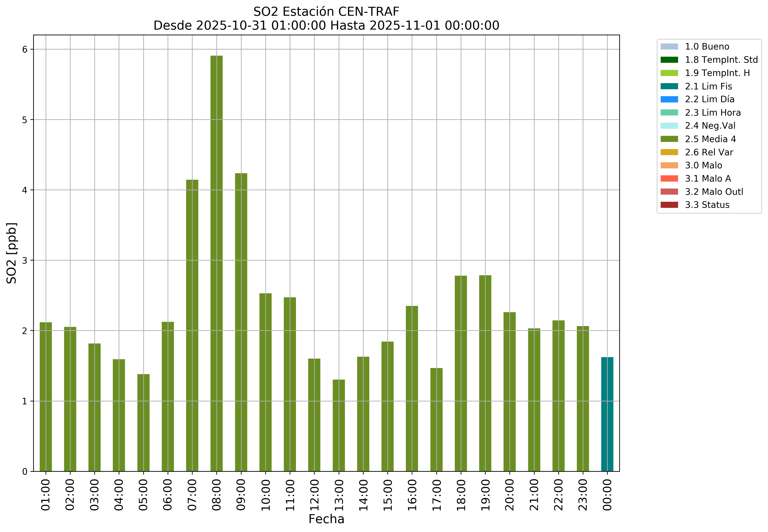Click the 3.1 Malo A legend label
768x532 pixels.
click(708, 179)
